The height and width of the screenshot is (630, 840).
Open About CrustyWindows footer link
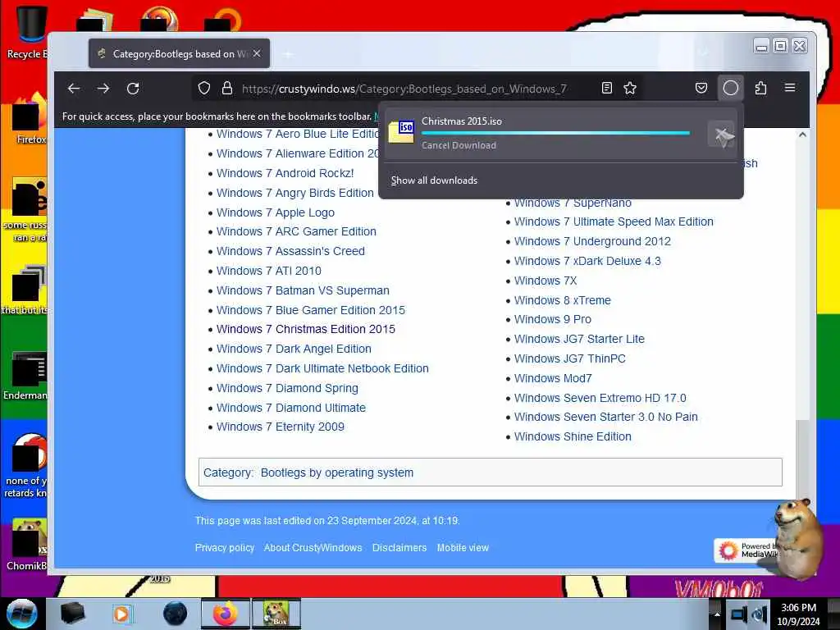click(313, 548)
